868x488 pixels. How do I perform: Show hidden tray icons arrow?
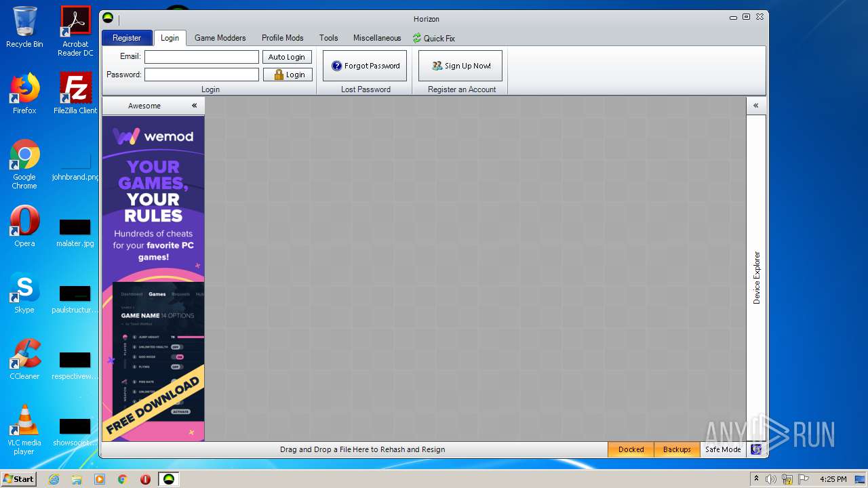[756, 479]
